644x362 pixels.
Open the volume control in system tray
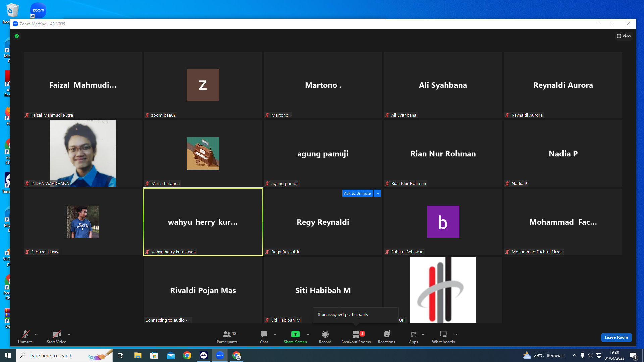[590, 355]
